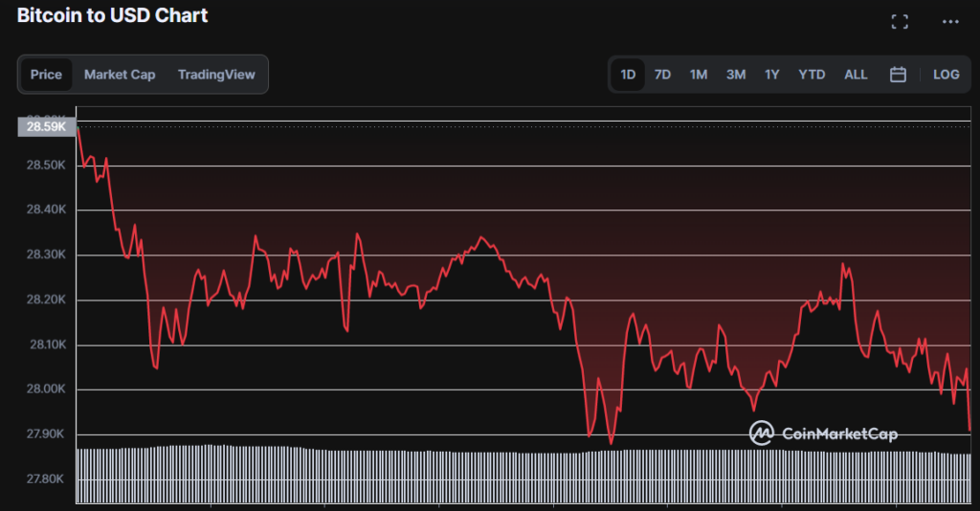The width and height of the screenshot is (980, 511).
Task: Click the 27.80K axis label
Action: 45,479
